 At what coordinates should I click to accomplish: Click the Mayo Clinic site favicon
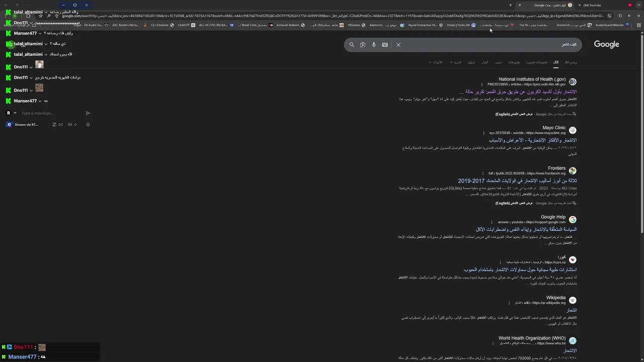573,130
